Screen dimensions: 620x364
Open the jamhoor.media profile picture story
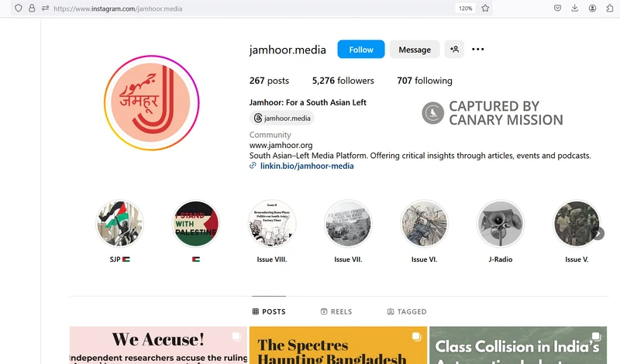point(151,103)
